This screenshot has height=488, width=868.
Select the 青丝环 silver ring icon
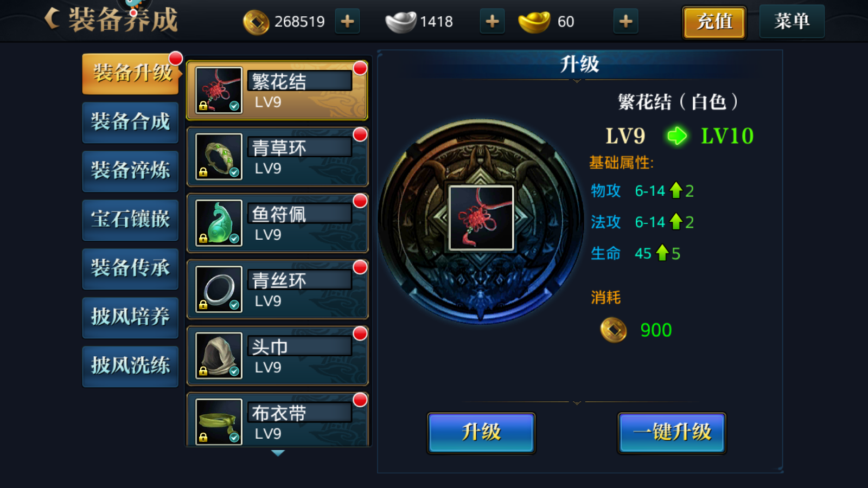(x=219, y=289)
